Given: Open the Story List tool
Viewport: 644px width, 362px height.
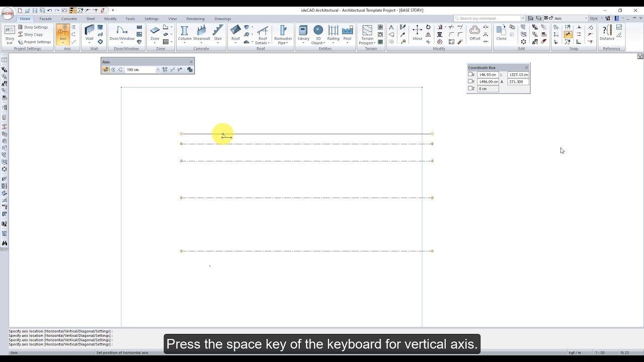Looking at the screenshot, I should pyautogui.click(x=10, y=35).
